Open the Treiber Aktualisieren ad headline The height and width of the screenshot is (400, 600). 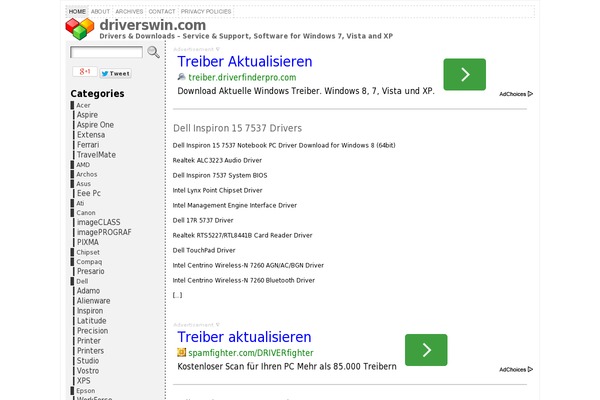coord(245,62)
